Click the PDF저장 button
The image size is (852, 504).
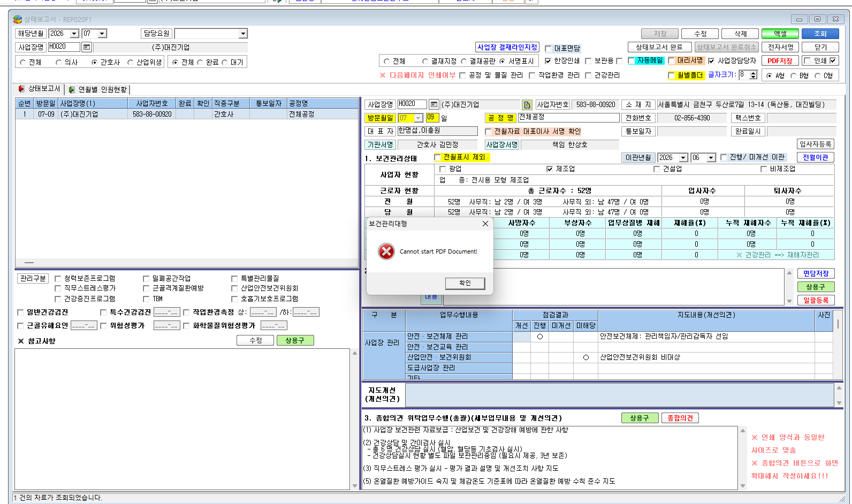click(780, 61)
